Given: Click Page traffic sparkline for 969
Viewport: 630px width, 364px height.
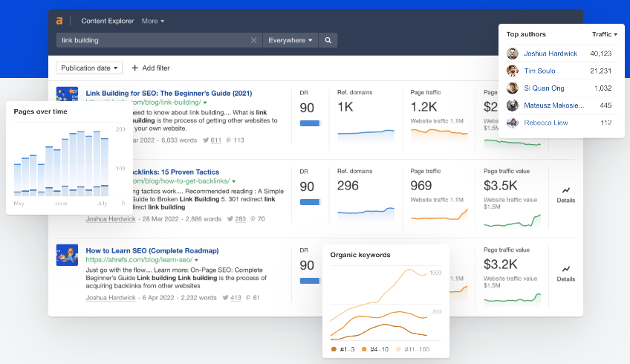Looking at the screenshot, I should 439,214.
